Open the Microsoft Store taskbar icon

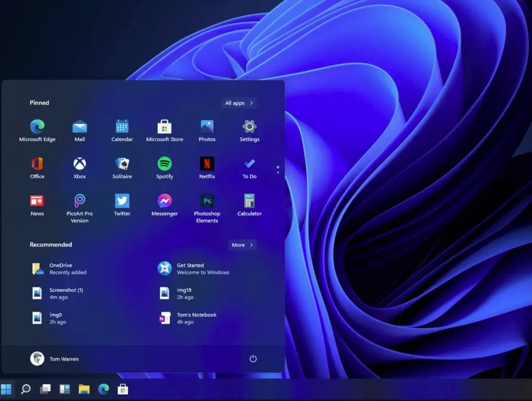[x=123, y=389]
